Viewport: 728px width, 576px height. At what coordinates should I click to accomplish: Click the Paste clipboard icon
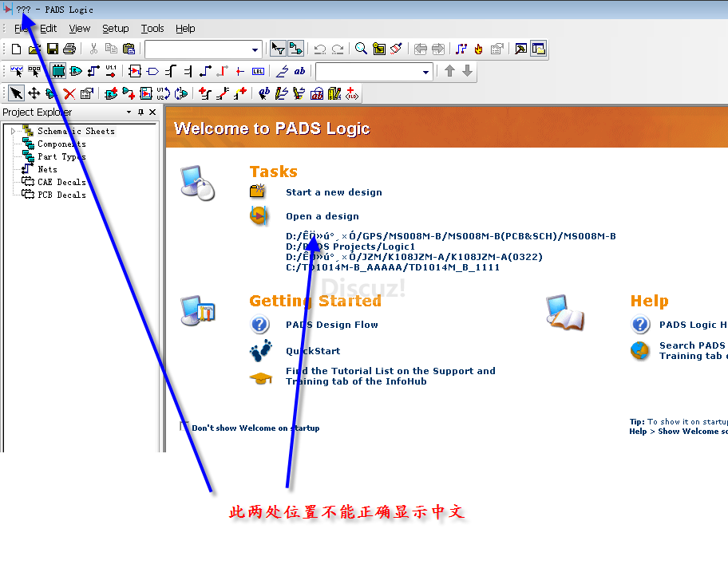(x=129, y=49)
